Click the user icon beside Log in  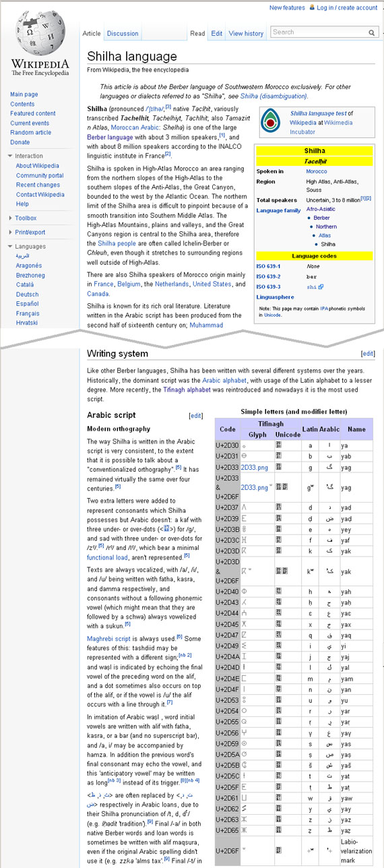[x=311, y=7]
